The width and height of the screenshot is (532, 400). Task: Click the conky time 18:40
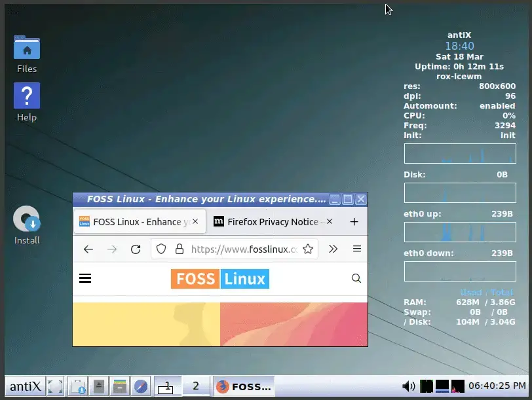point(459,46)
